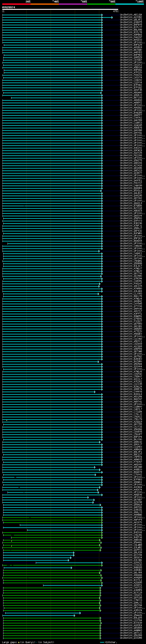Select hit label UniRef100_P49201
Image resolution: width=146 pixels, height=644 pixels.
pyautogui.click(x=131, y=75)
